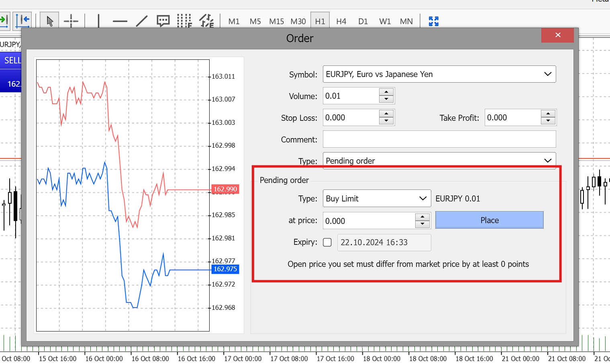The height and width of the screenshot is (364, 610).
Task: Switch to M15 timeframe
Action: click(x=276, y=21)
